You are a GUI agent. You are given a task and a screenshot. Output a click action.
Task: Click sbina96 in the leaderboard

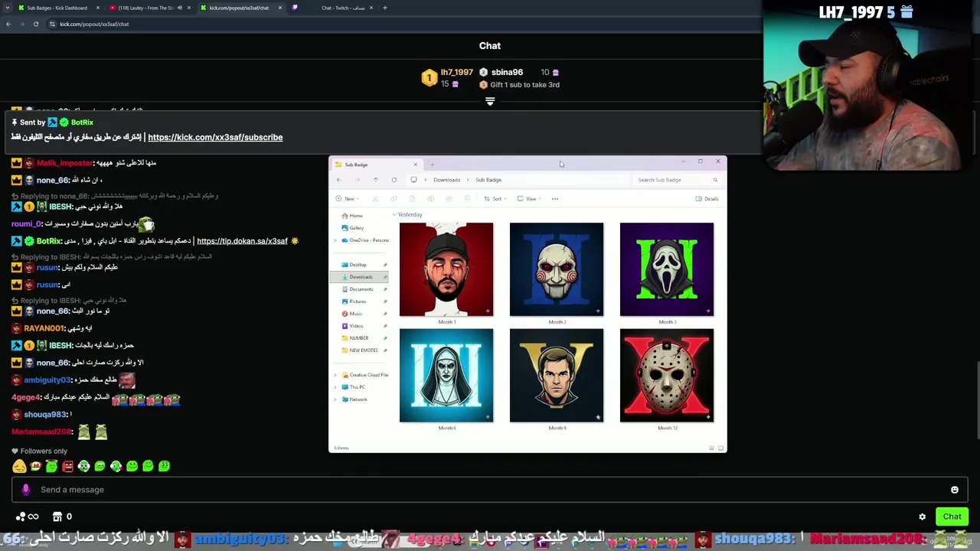pyautogui.click(x=507, y=73)
